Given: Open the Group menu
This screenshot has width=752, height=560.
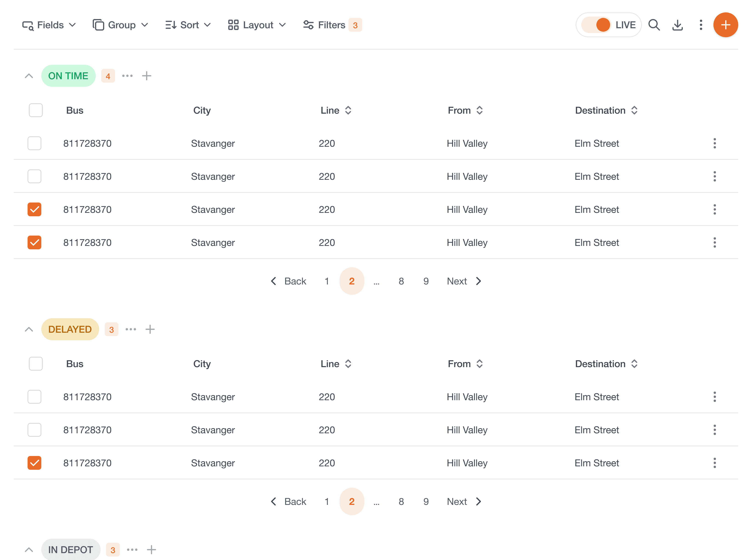Looking at the screenshot, I should point(120,25).
